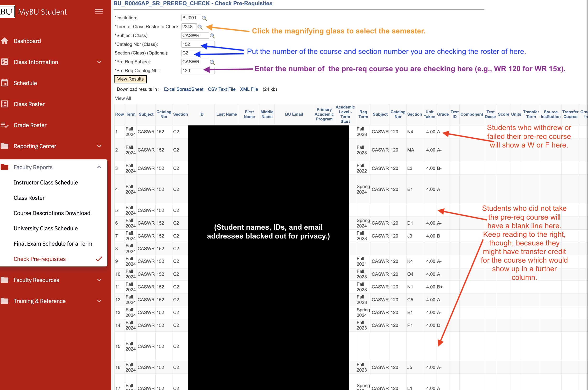Screen dimensions: 588x390
Task: Open the hamburger menu in the sidebar header
Action: [99, 11]
